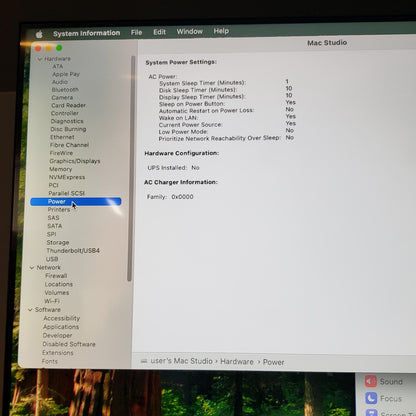Open the Apple menu icon
The image size is (416, 416).
click(39, 34)
